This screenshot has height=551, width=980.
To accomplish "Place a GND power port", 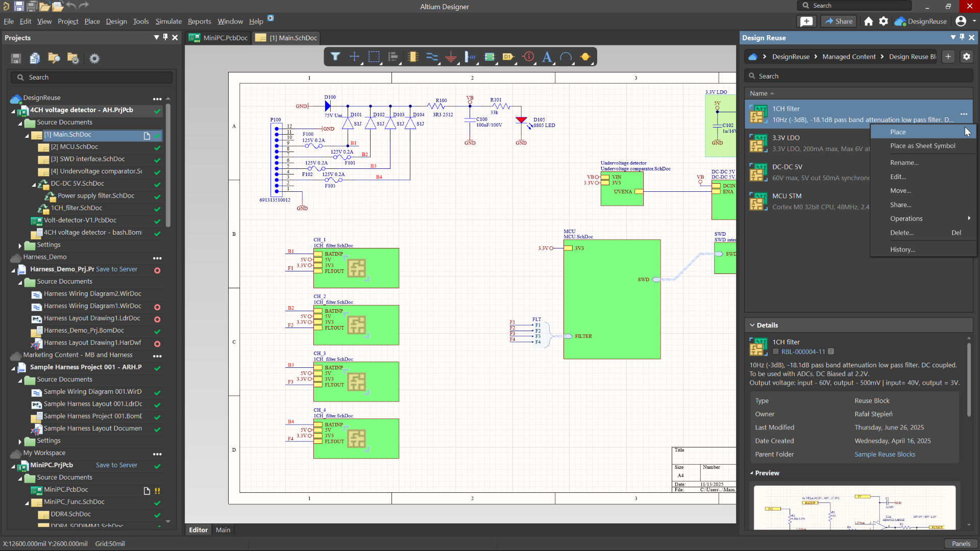I will 451,57.
